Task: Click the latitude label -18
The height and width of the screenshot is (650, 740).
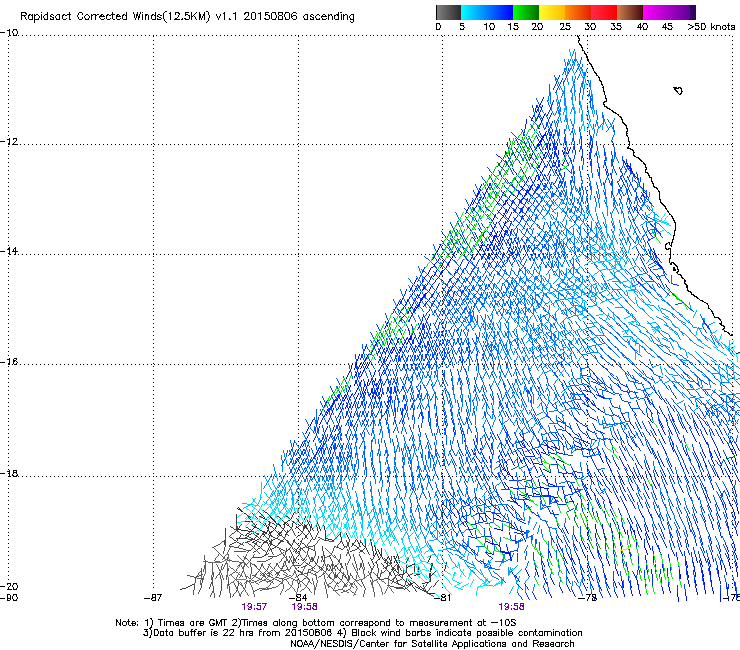Action: click(x=9, y=473)
